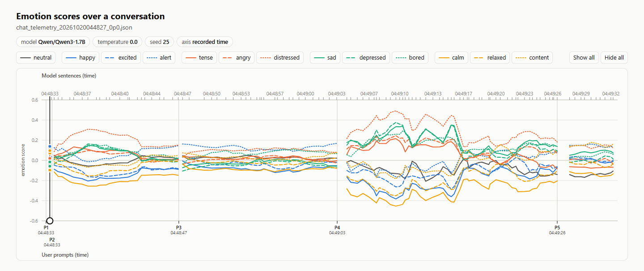Toggle the neutral series legend
The height and width of the screenshot is (271, 644).
(x=36, y=57)
